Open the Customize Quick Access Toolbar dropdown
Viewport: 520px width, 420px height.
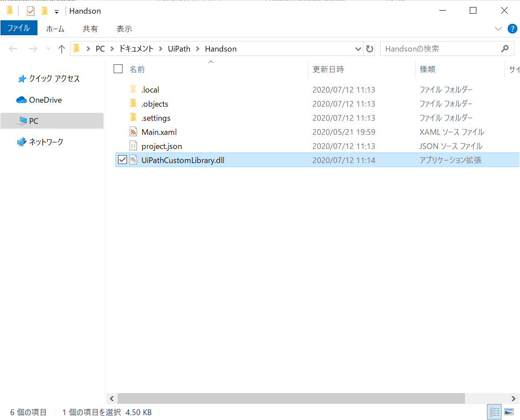tap(57, 12)
